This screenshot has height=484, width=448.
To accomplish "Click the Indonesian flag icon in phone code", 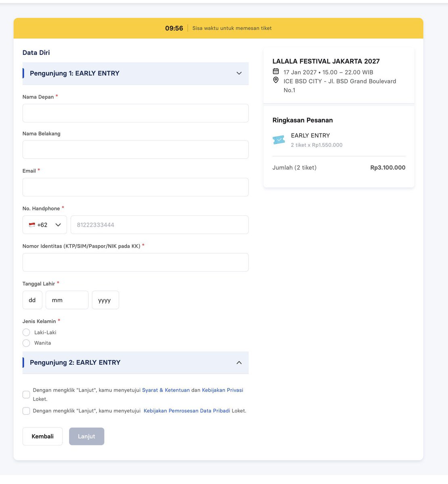I will 32,225.
